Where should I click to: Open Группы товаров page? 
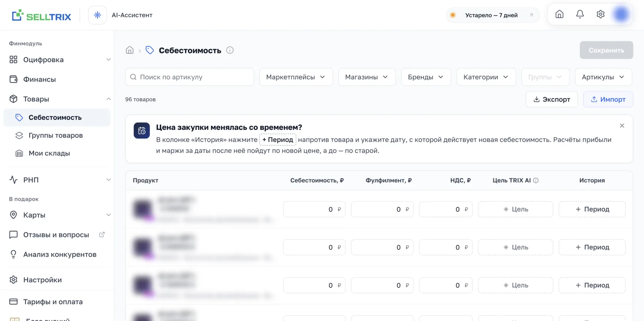pos(57,135)
